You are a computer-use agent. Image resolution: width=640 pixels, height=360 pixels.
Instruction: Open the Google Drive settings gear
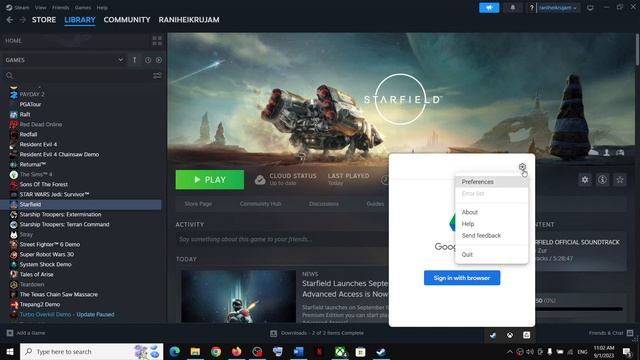pos(522,167)
